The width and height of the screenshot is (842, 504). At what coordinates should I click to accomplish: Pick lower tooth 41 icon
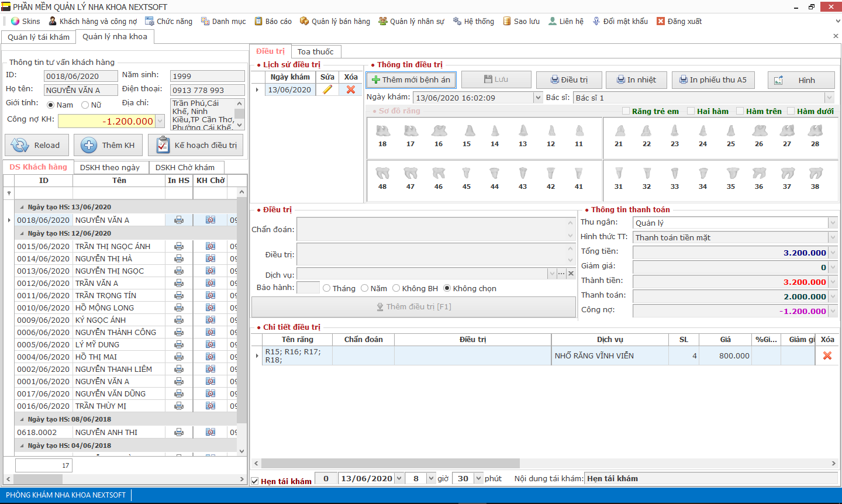[x=579, y=173]
